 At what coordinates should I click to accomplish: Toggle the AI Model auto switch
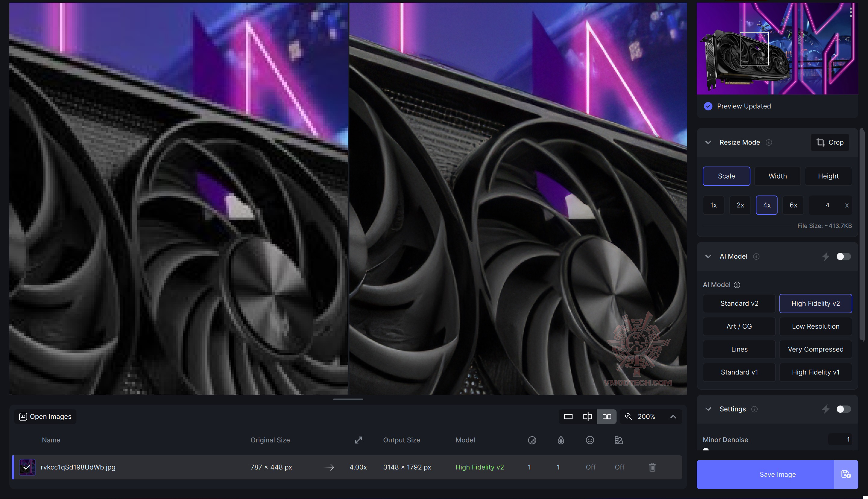[x=843, y=256]
